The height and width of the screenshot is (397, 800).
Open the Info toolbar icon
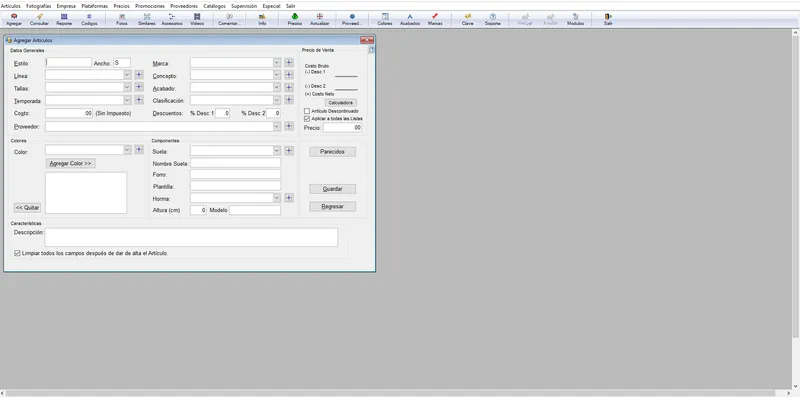262,19
